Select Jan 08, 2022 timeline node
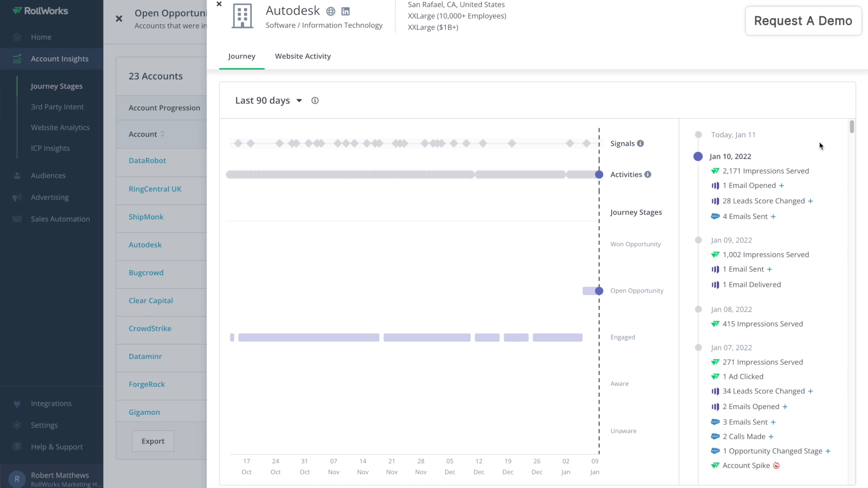 [x=698, y=310]
